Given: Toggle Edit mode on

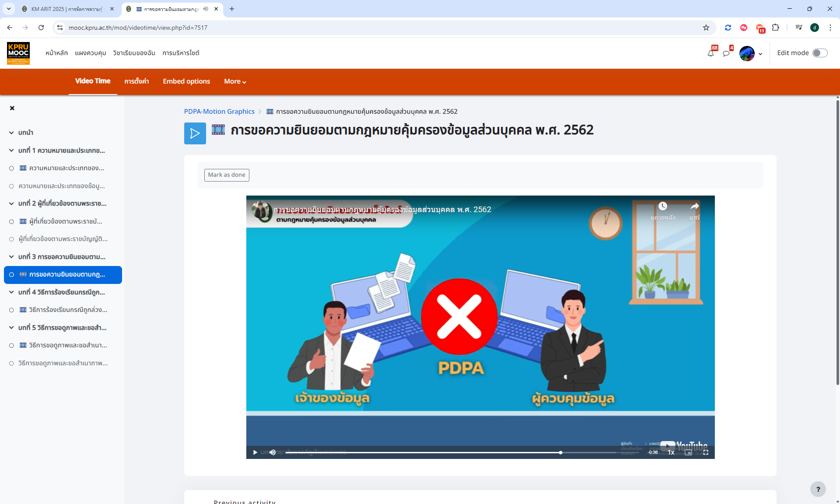Looking at the screenshot, I should (820, 52).
